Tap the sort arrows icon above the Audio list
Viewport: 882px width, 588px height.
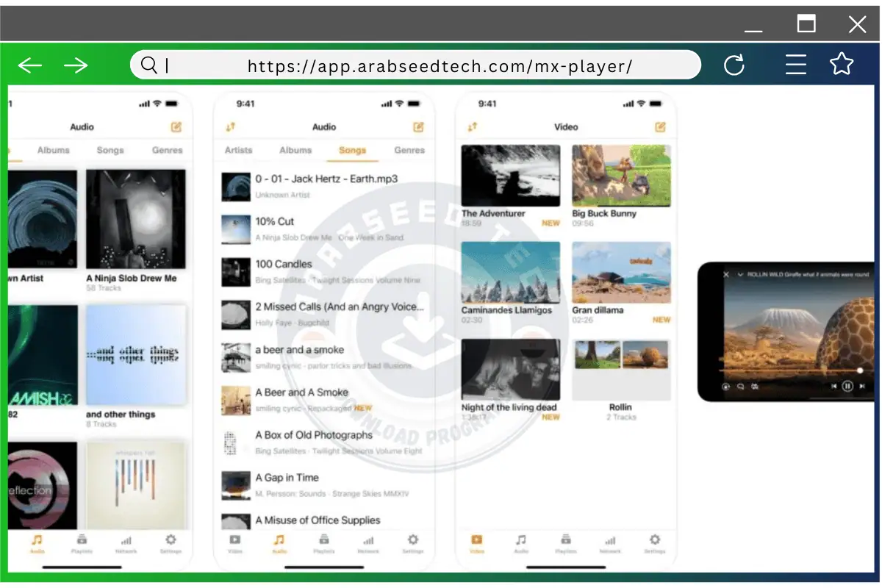point(232,126)
